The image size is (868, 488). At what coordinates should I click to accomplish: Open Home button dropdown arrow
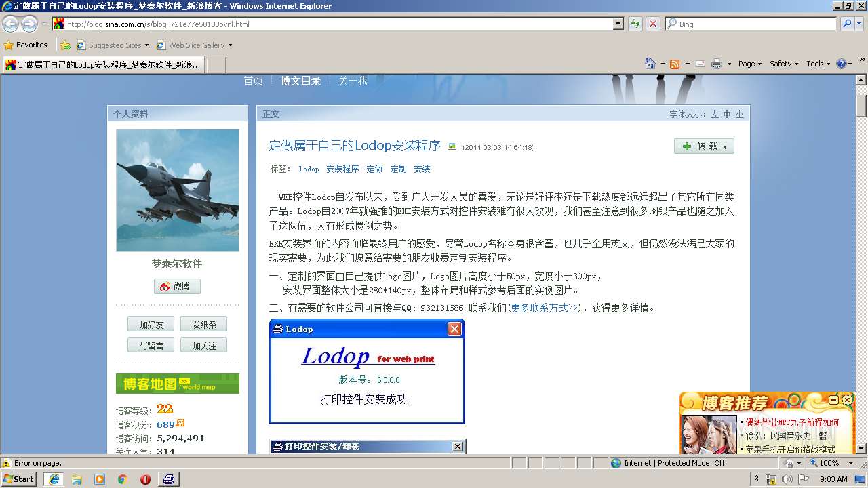tap(662, 64)
